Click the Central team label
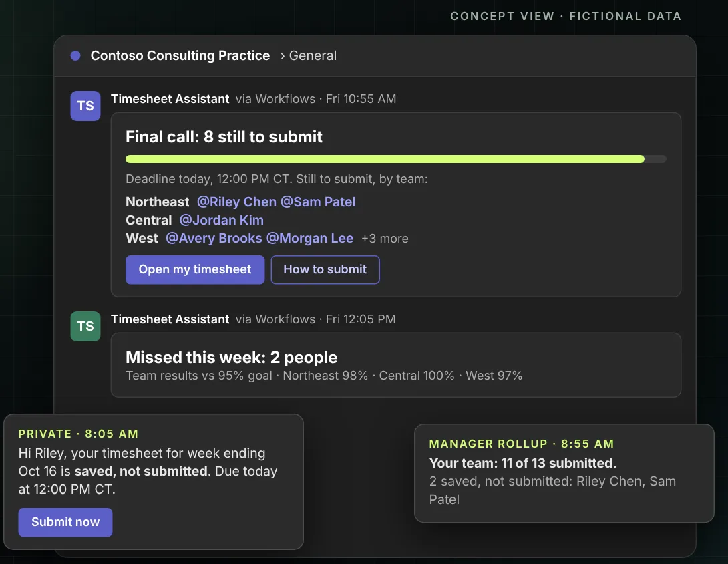Viewport: 728px width, 564px height. [148, 220]
